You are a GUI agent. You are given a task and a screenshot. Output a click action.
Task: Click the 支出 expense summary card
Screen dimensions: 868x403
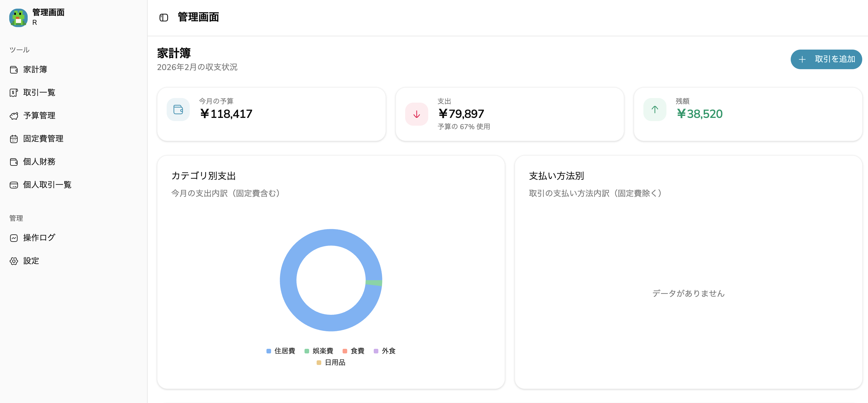pos(509,114)
